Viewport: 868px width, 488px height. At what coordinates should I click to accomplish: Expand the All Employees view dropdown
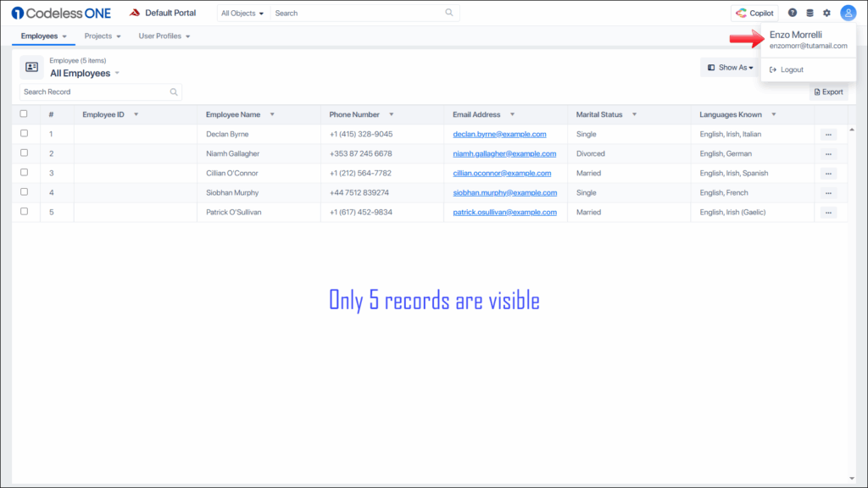click(x=117, y=73)
